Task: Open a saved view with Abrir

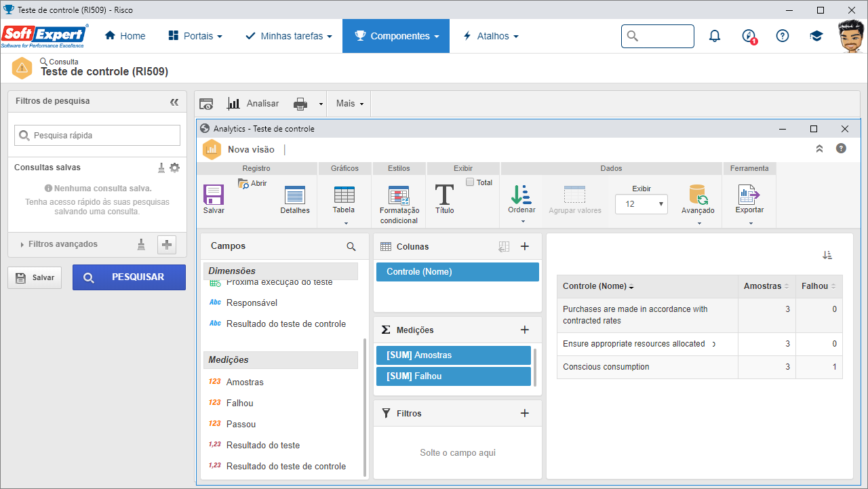Action: tap(252, 183)
